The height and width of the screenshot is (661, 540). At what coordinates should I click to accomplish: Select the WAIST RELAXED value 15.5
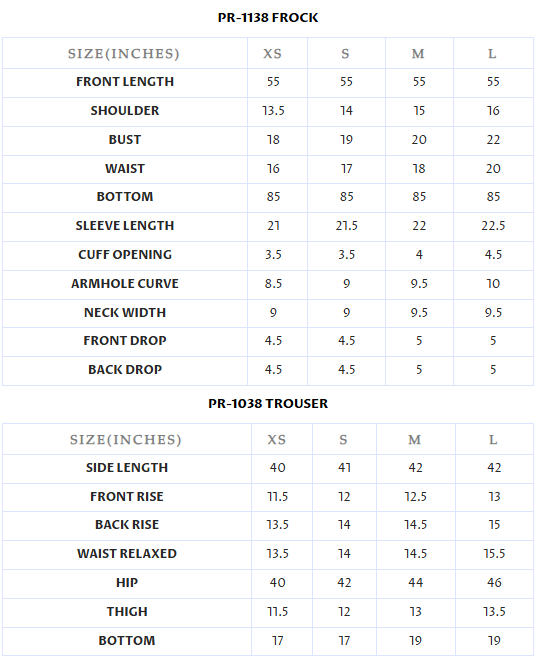(494, 554)
